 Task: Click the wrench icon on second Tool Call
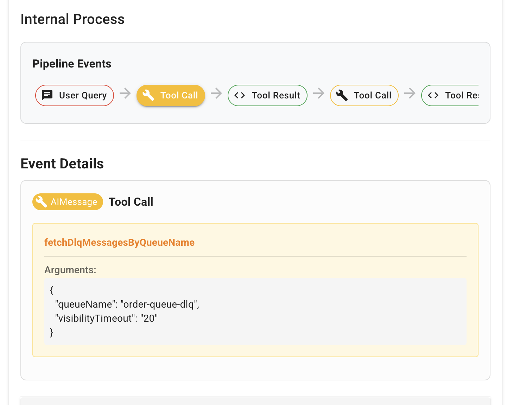click(x=341, y=95)
